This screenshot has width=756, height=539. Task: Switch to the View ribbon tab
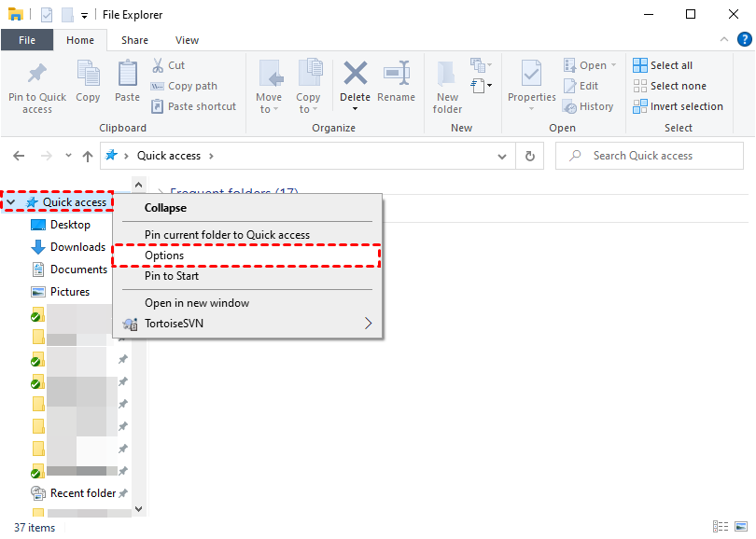click(187, 40)
